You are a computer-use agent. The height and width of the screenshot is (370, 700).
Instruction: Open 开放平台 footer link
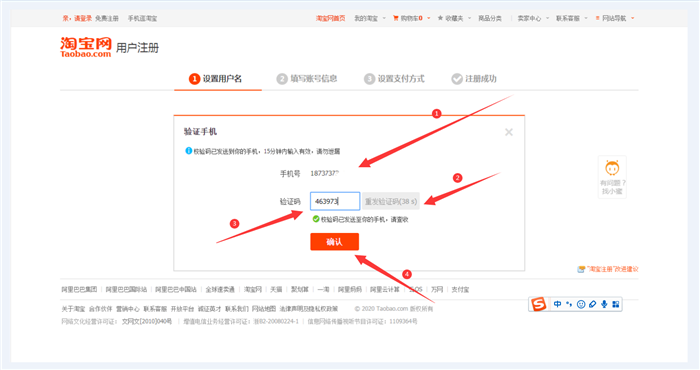[183, 309]
